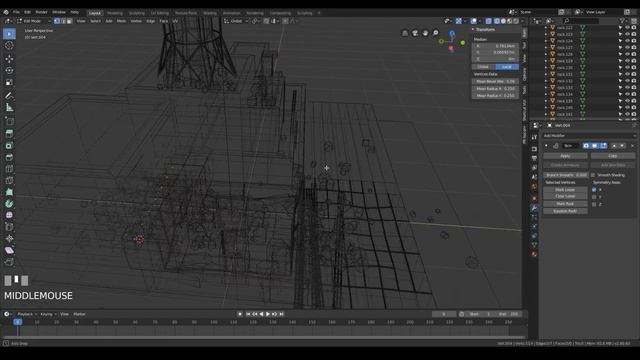The width and height of the screenshot is (640, 360).
Task: Switch to the UV Editing workspace tab
Action: (x=159, y=13)
